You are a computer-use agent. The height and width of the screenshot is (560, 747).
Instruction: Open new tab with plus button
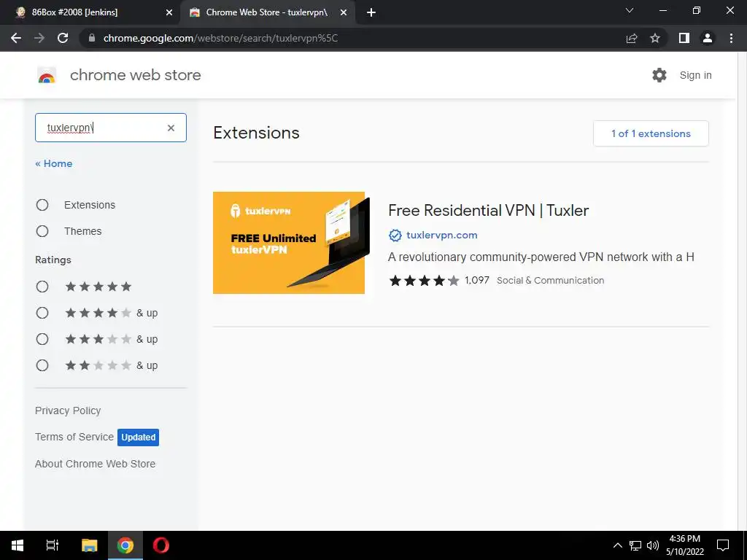pyautogui.click(x=371, y=12)
